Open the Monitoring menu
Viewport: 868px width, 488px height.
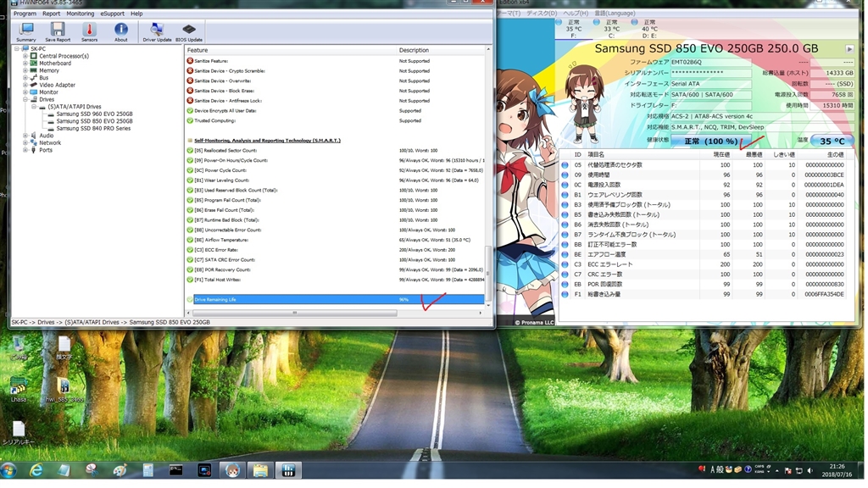81,14
